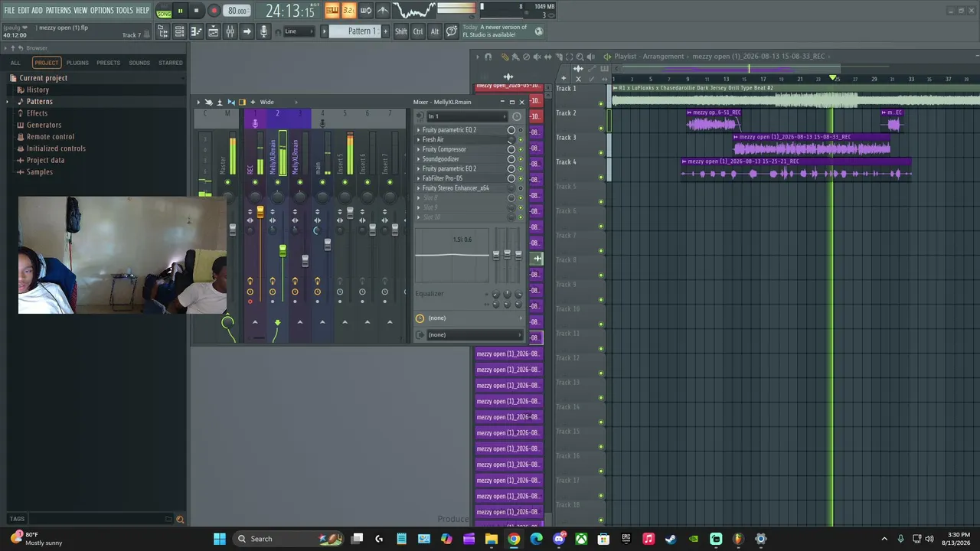Click the Master mixer track volume fader
Viewport: 980px width, 551px height.
point(233,228)
